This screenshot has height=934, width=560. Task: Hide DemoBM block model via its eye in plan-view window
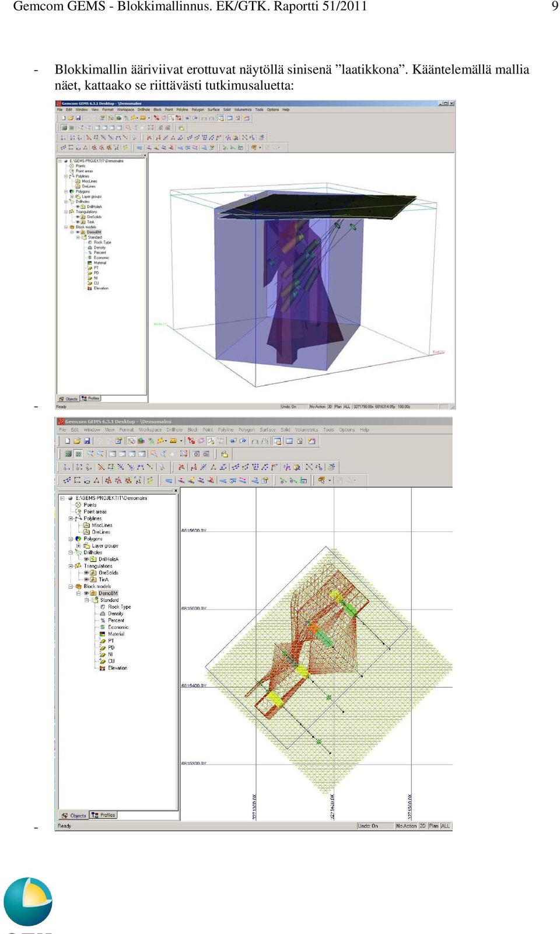[86, 593]
